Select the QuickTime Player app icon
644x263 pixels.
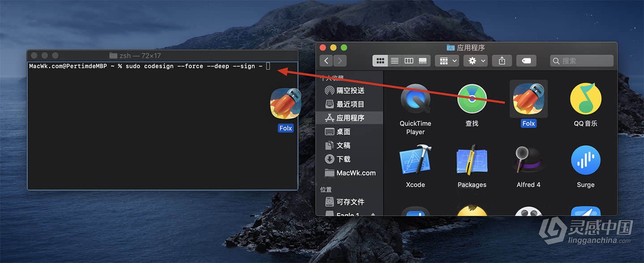(415, 99)
